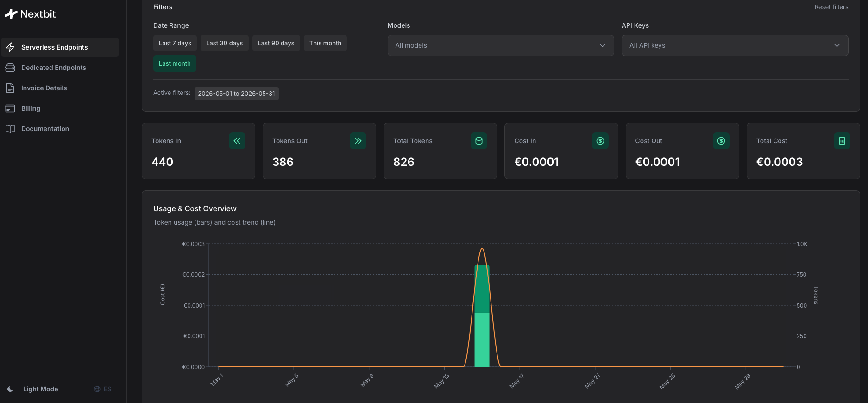Click the active date filter chip
The image size is (868, 403).
236,94
